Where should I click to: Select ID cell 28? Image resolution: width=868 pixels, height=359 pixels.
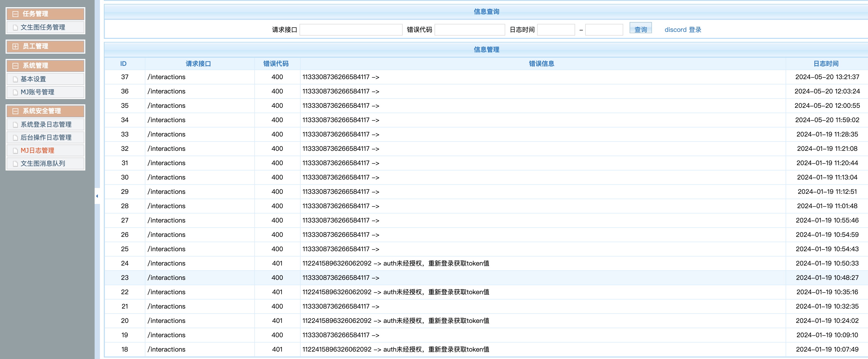125,206
